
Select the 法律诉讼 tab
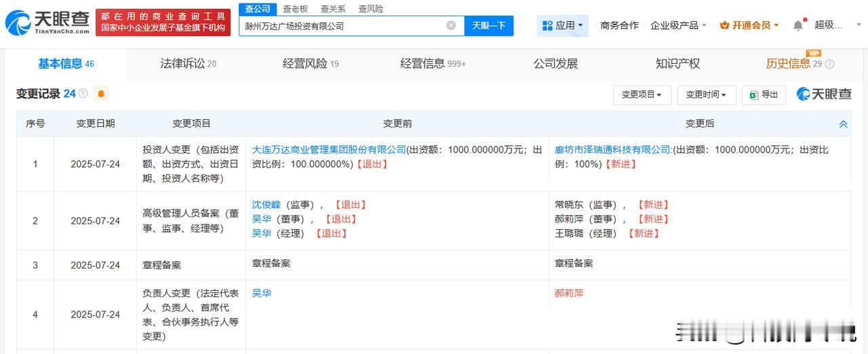click(188, 64)
